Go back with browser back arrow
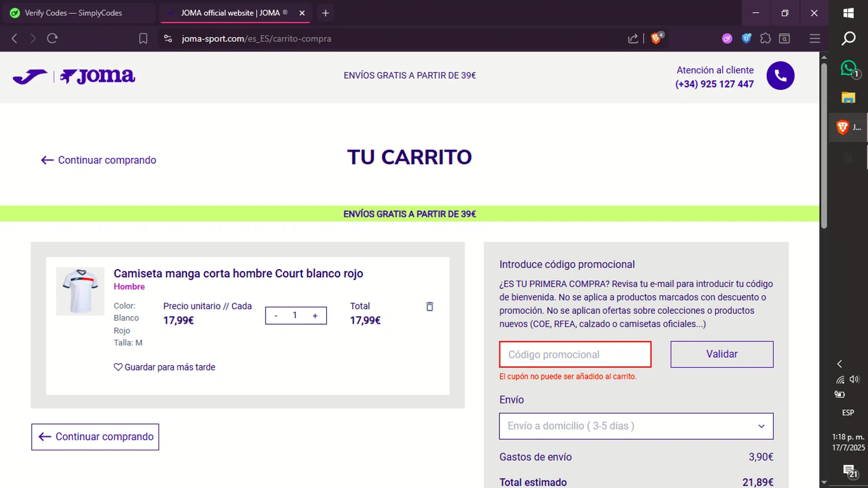The width and height of the screenshot is (868, 488). [x=14, y=38]
